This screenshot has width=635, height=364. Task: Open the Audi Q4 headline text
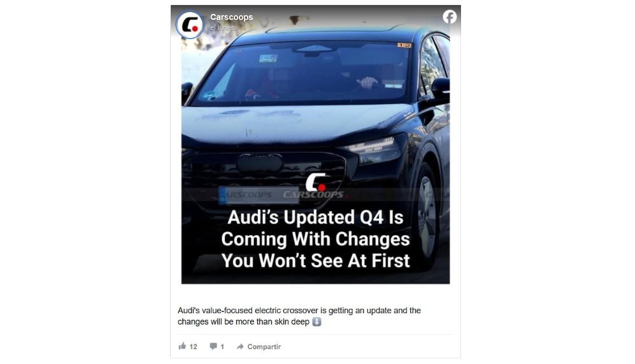[316, 239]
